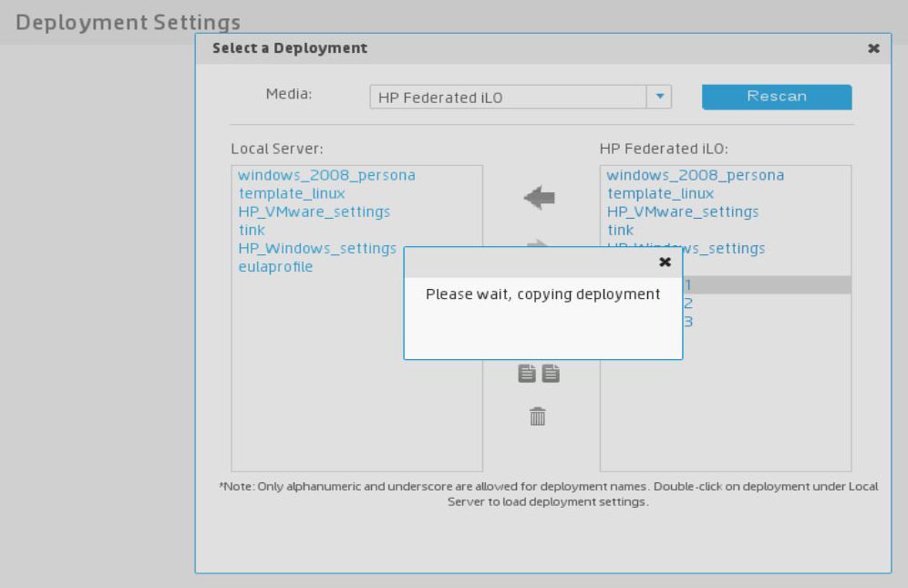The height and width of the screenshot is (588, 908).
Task: Click the Media combo box field
Action: pyautogui.click(x=511, y=96)
